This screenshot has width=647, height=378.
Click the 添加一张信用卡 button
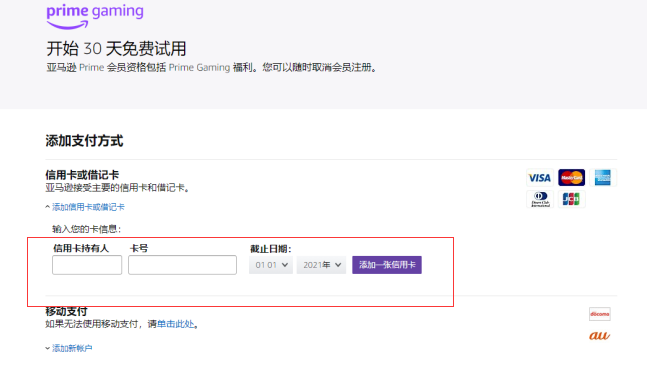click(387, 265)
